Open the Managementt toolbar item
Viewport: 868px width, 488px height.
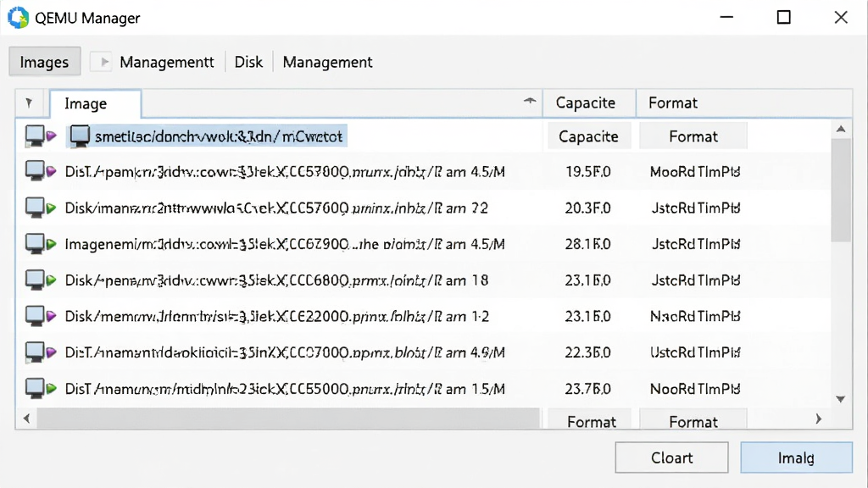click(167, 62)
